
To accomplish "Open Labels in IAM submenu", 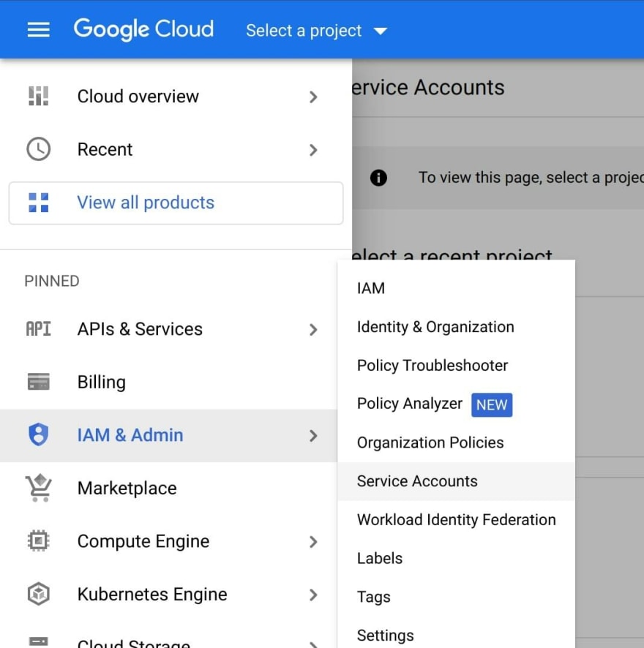I will 456,558.
